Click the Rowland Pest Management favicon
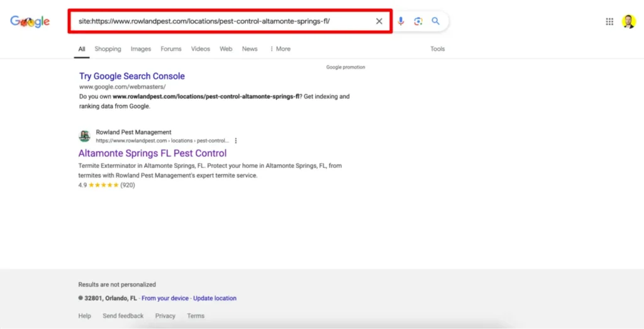644x329 pixels. (84, 137)
